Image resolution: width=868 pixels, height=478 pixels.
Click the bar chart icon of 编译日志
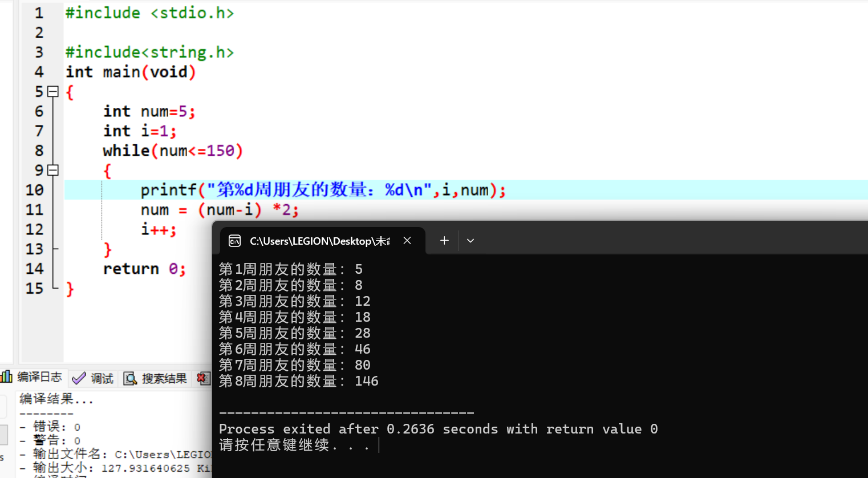point(6,376)
